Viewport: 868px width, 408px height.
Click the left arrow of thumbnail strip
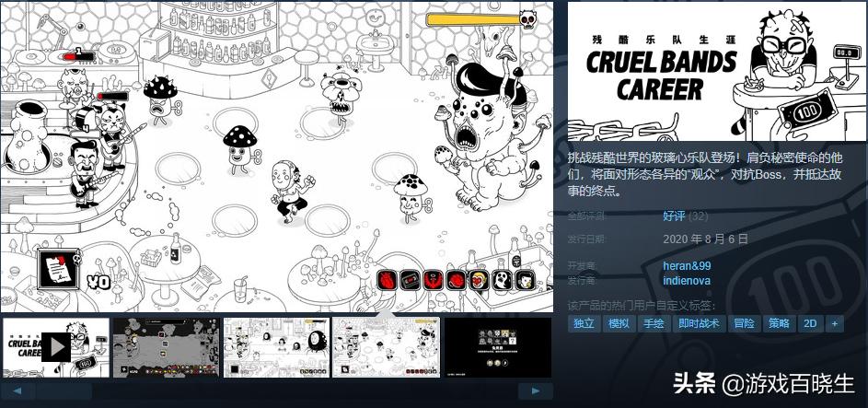pos(17,391)
